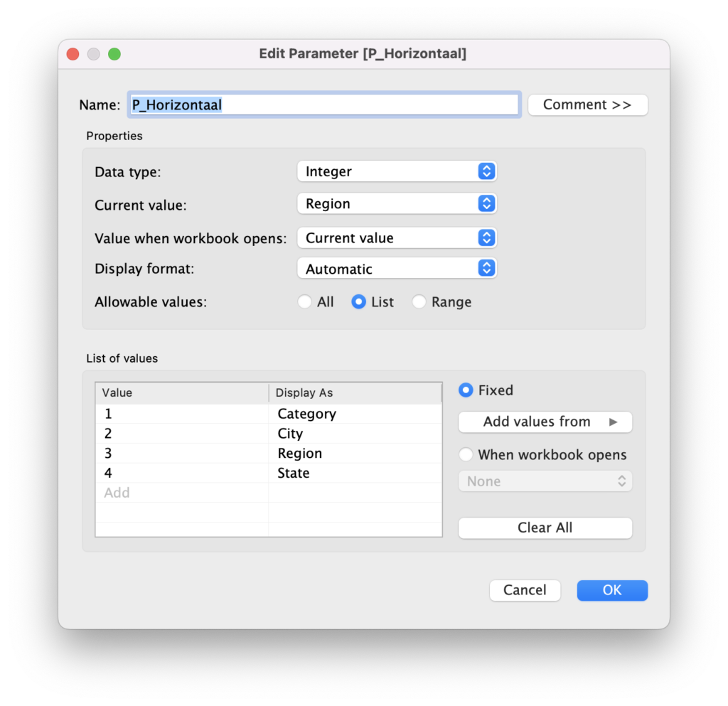Select the List allowable values option
Viewport: 728px width, 706px height.
coord(359,302)
